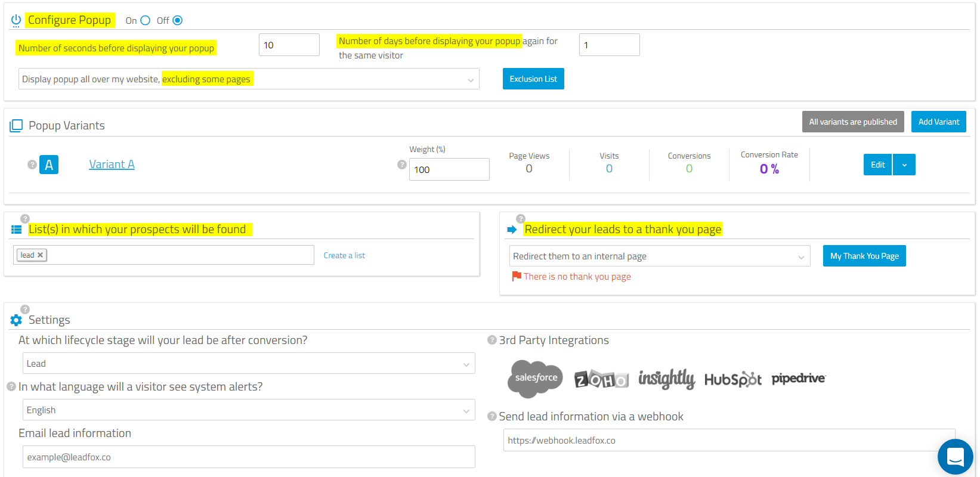
Task: Turn the popup Off
Action: (177, 20)
